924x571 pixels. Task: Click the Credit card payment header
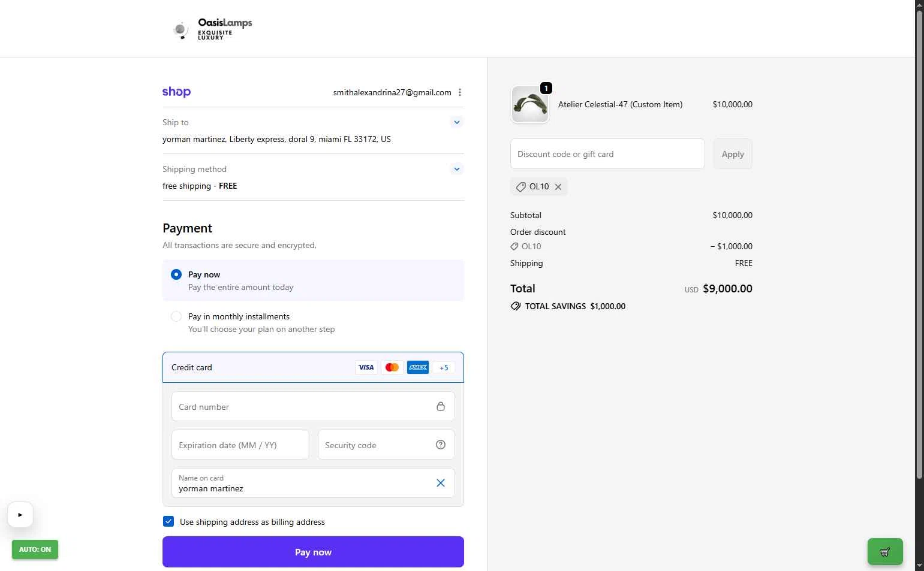[313, 367]
